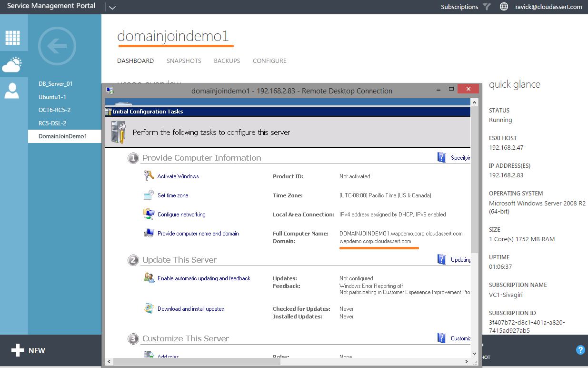
Task: Click the Download and install updates icon
Action: [149, 308]
